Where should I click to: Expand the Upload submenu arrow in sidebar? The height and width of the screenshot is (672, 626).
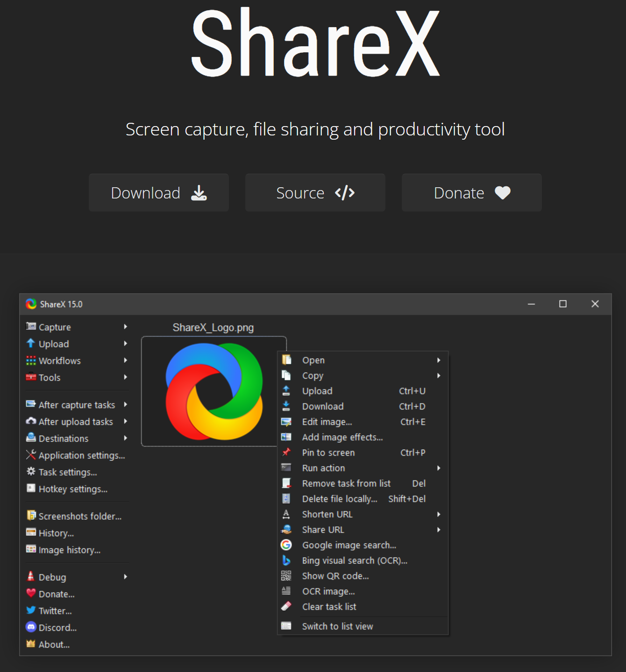(x=125, y=344)
